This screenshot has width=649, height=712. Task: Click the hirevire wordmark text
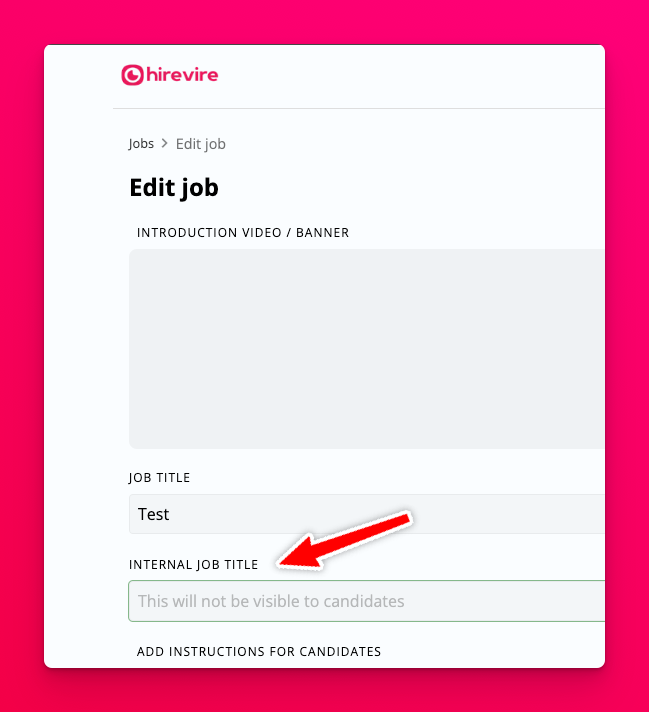coord(182,75)
